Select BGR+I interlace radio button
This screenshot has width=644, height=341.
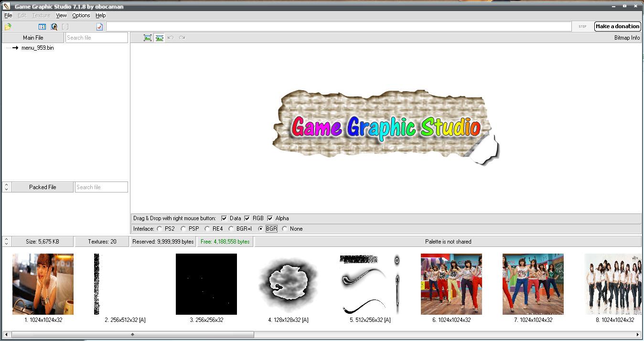(x=231, y=229)
